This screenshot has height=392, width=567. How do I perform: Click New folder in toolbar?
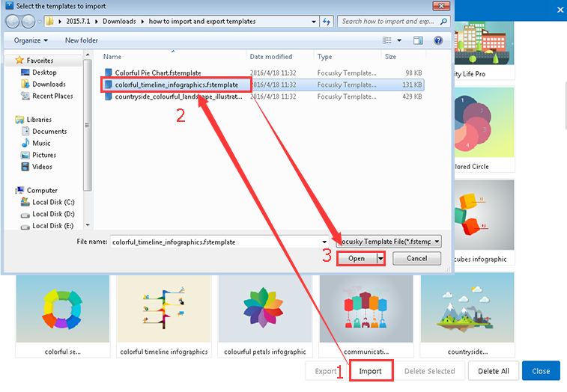click(x=82, y=40)
